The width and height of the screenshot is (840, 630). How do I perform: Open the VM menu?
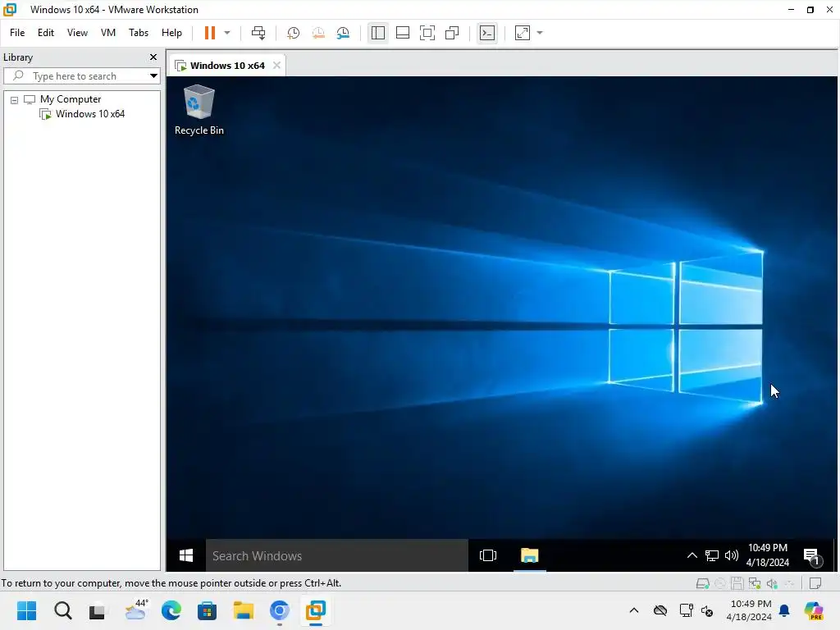tap(108, 33)
